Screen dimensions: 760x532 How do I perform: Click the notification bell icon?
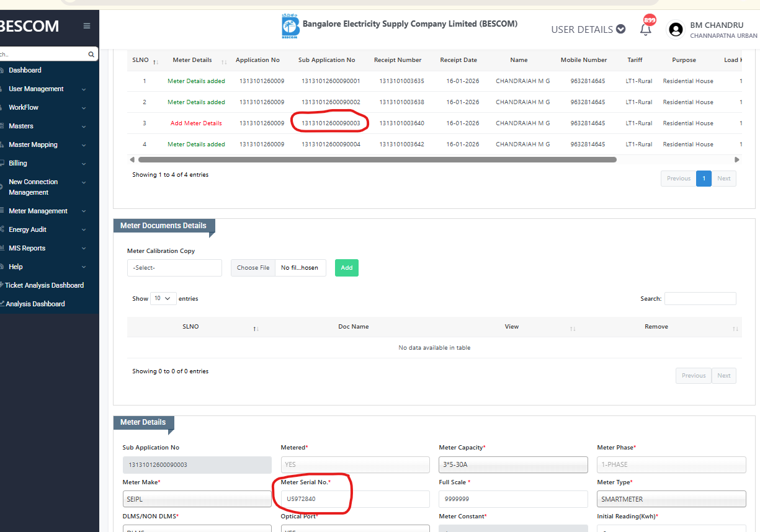[x=646, y=29]
